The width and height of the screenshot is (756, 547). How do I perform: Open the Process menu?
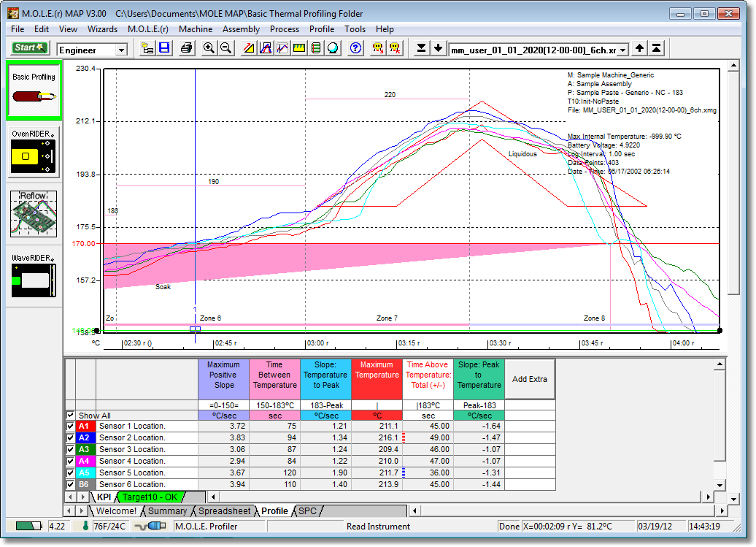click(x=285, y=29)
